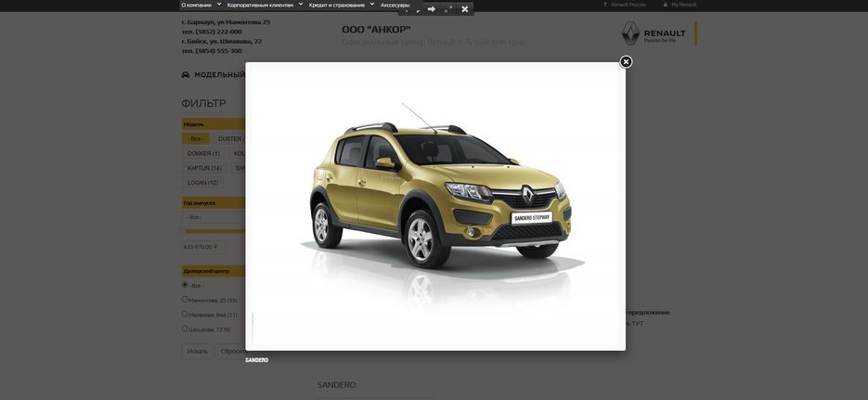Screen dimensions: 868x400
Task: Click the ФИЛЬТР heading
Action: (x=203, y=103)
